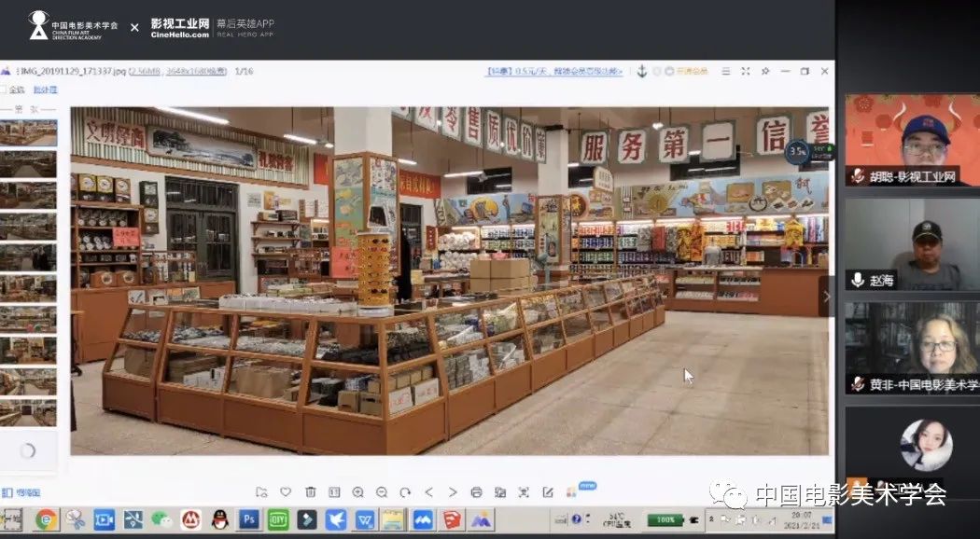Open the title bar hamburger menu
The width and height of the screenshot is (980, 539).
[x=724, y=71]
